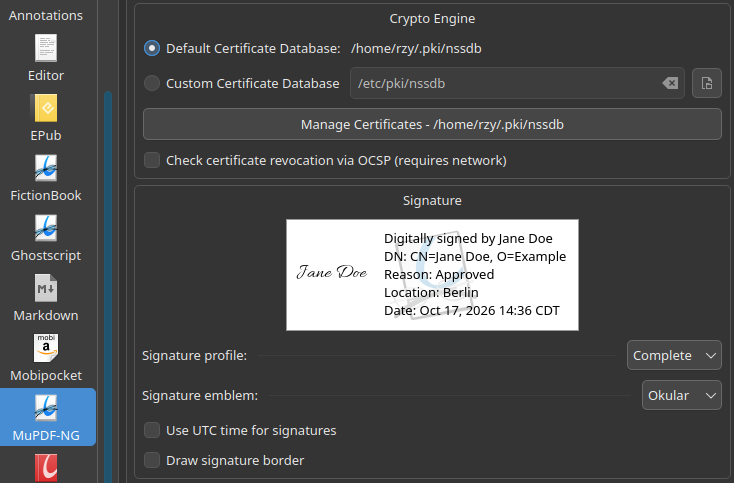The image size is (734, 483).
Task: Click the Annotations label in the sidebar
Action: tap(46, 15)
